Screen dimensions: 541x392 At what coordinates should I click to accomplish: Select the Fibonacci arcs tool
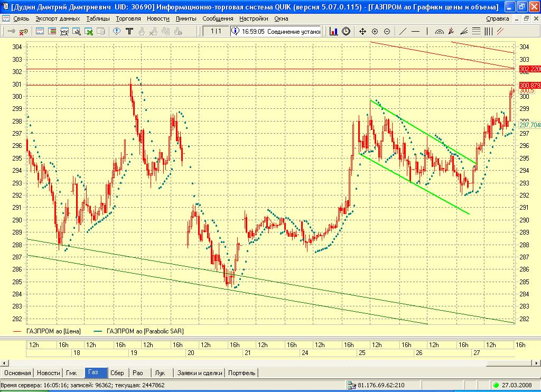439,31
